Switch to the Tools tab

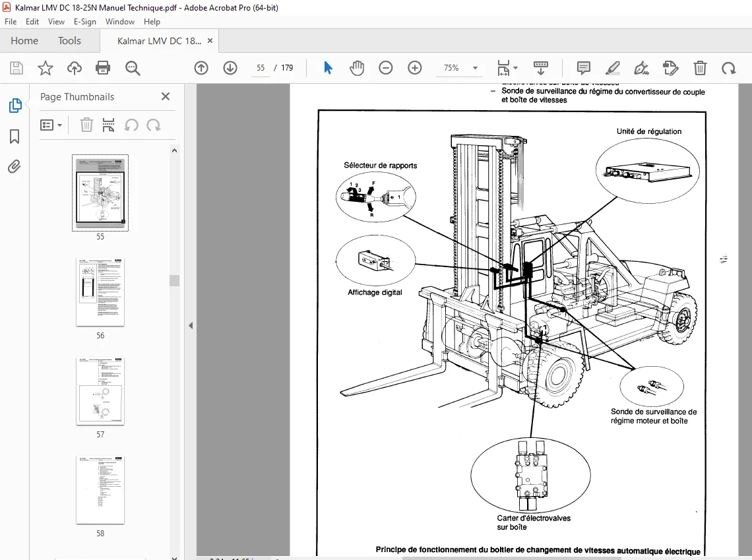click(x=69, y=41)
